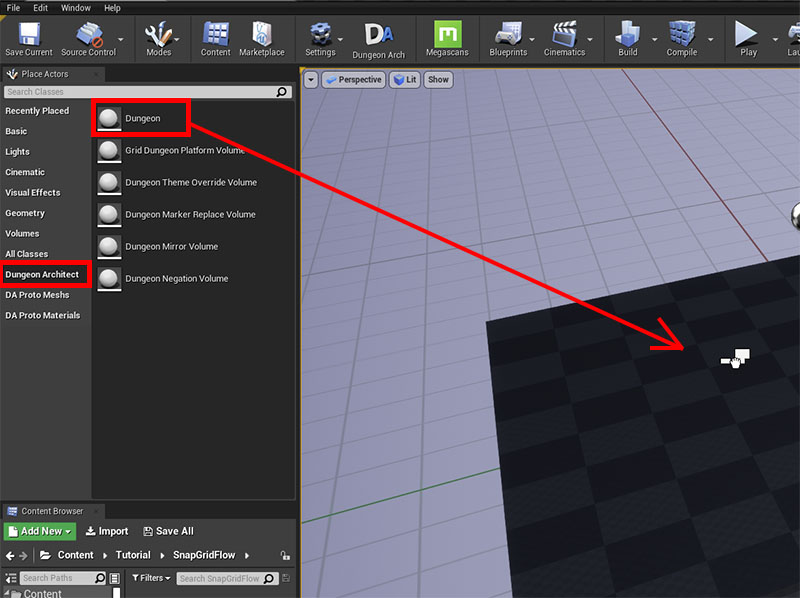Screen dimensions: 800x598
Task: Click the Search Classes magnifier icon
Action: (x=282, y=92)
